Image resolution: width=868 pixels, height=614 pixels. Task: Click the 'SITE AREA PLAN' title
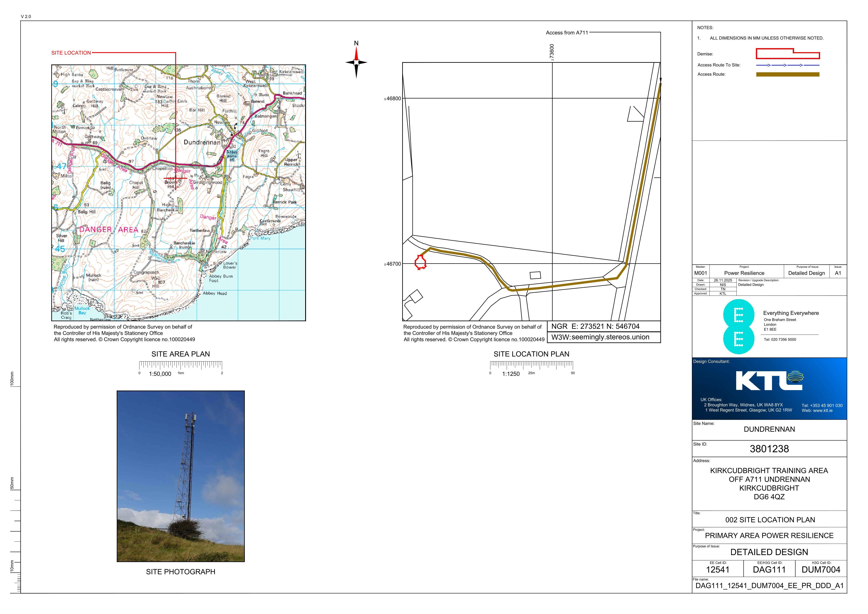(181, 354)
